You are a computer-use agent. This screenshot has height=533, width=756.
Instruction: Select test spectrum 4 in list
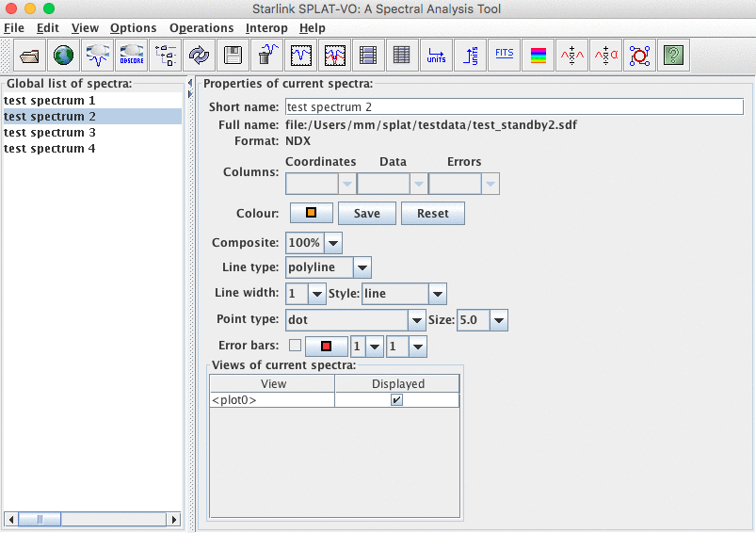(x=92, y=148)
